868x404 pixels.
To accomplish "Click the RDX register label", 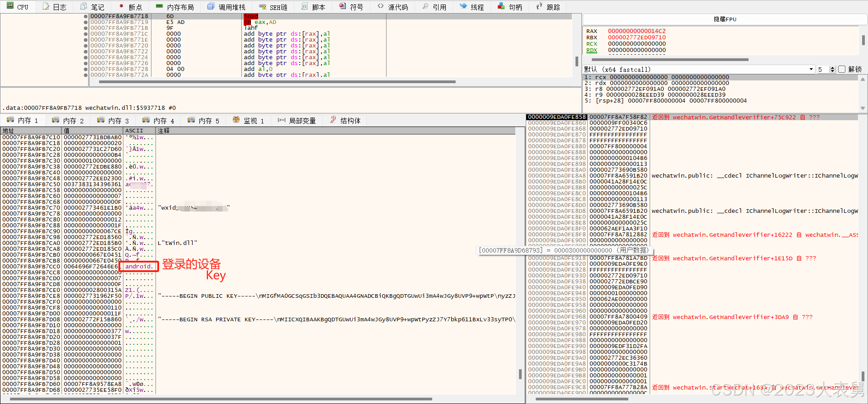I will (x=592, y=50).
